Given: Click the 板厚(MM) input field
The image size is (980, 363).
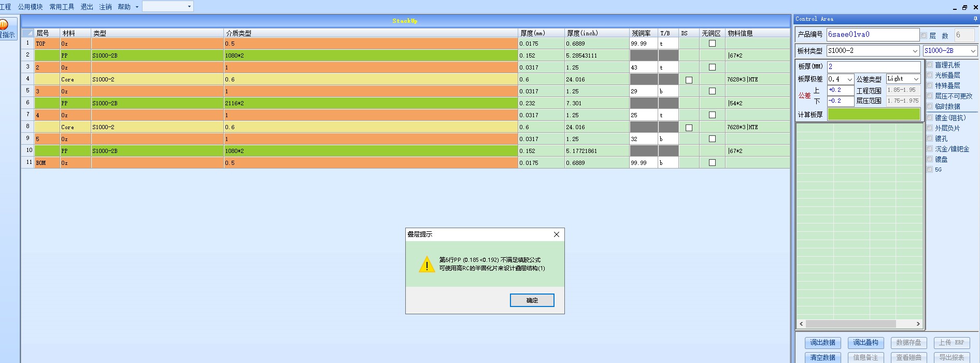Looking at the screenshot, I should tap(874, 67).
